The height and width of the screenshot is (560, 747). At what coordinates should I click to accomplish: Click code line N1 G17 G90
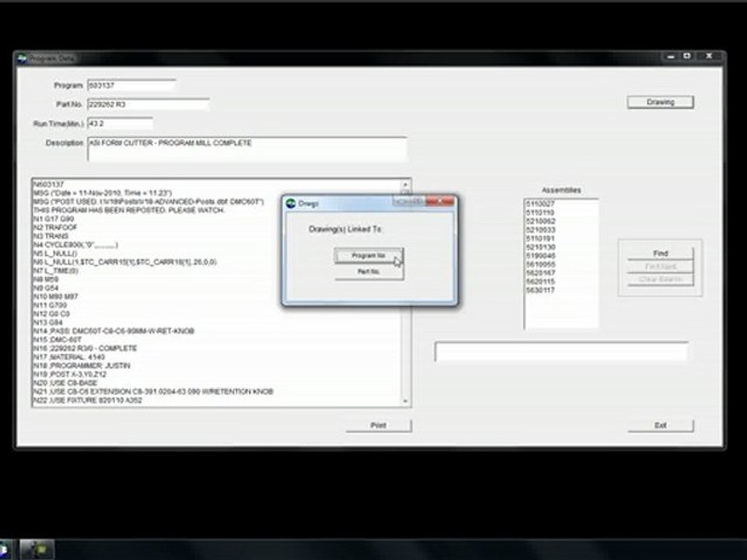[54, 219]
